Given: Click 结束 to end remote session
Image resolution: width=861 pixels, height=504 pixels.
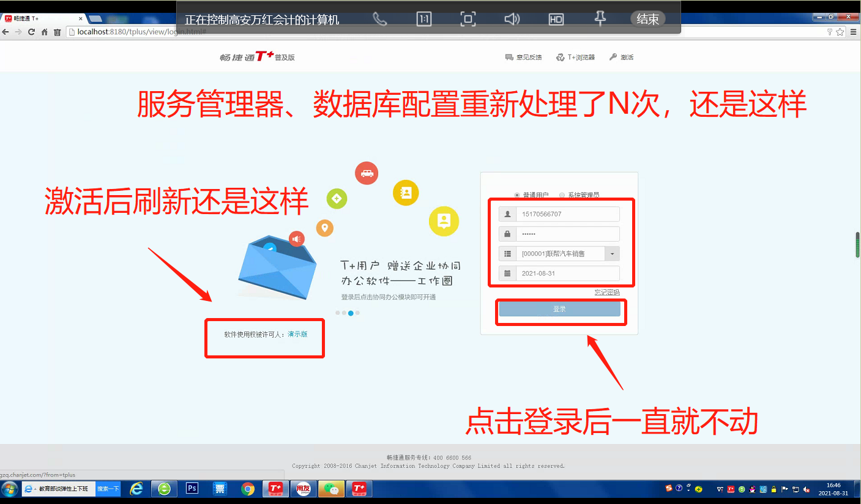Looking at the screenshot, I should (x=647, y=19).
